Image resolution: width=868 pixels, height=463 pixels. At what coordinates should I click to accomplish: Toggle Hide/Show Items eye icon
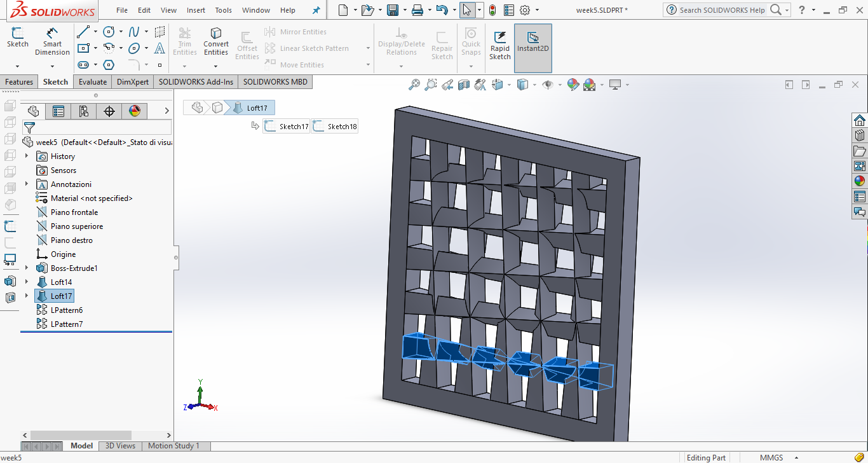(548, 84)
